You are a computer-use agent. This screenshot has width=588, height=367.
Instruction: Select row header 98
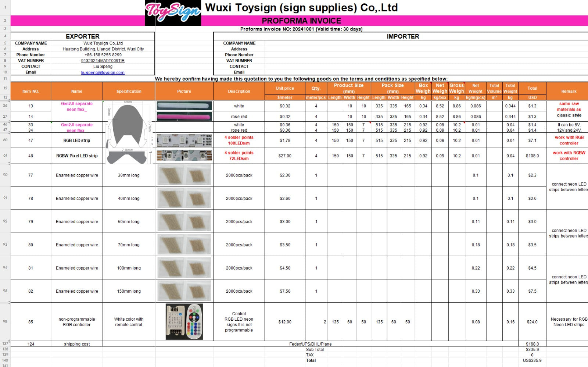[x=5, y=321]
